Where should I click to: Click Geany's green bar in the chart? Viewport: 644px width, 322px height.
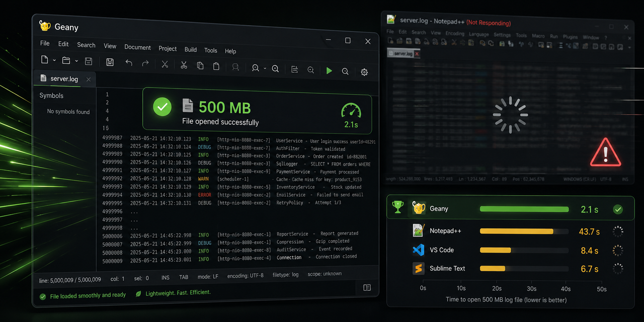tap(524, 209)
